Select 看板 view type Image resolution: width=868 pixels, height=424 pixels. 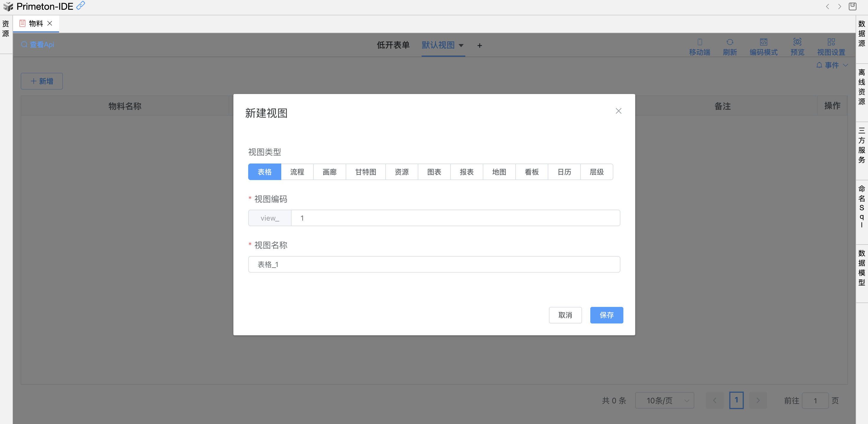pos(531,172)
